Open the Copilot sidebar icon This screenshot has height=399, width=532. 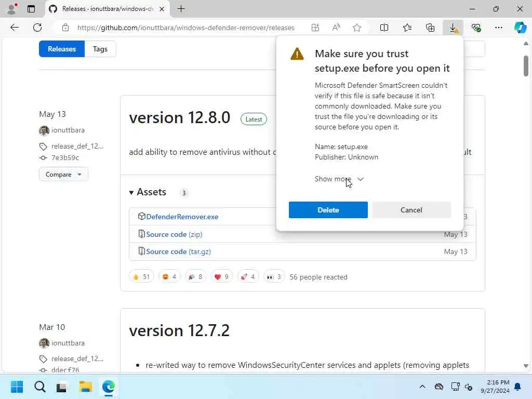520,28
